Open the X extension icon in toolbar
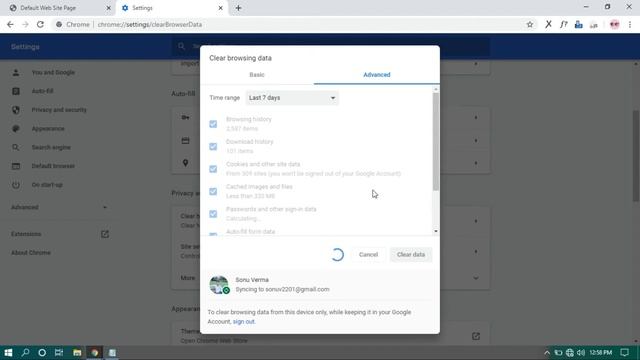This screenshot has height=360, width=640. [x=548, y=24]
